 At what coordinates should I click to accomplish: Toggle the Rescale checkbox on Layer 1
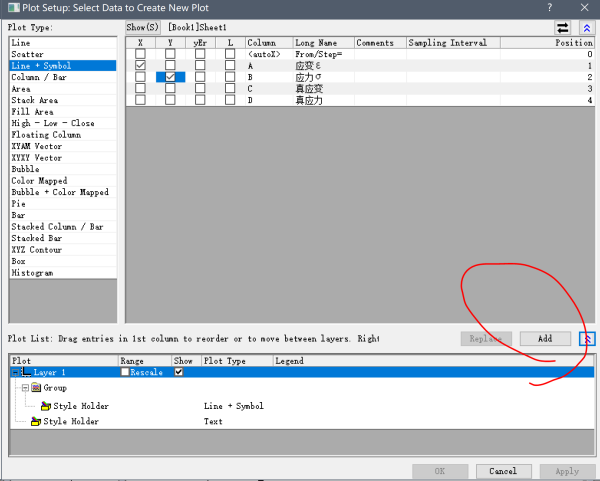[125, 372]
